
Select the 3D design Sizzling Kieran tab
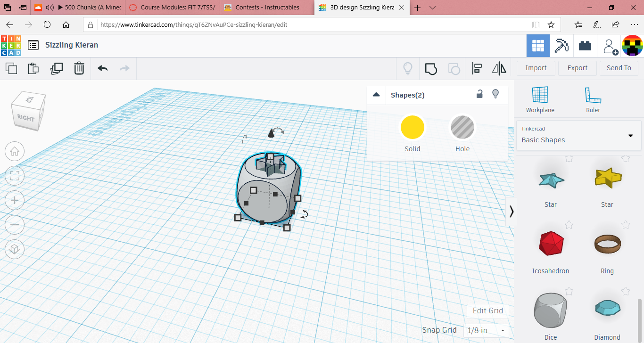coord(361,7)
